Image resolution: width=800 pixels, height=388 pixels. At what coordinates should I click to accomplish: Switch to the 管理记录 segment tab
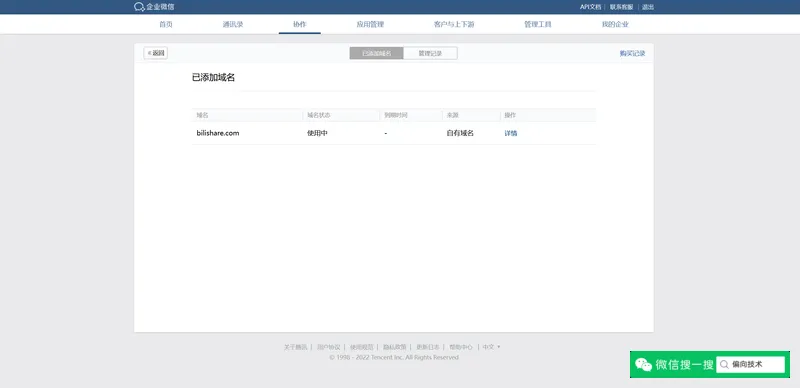(x=430, y=53)
